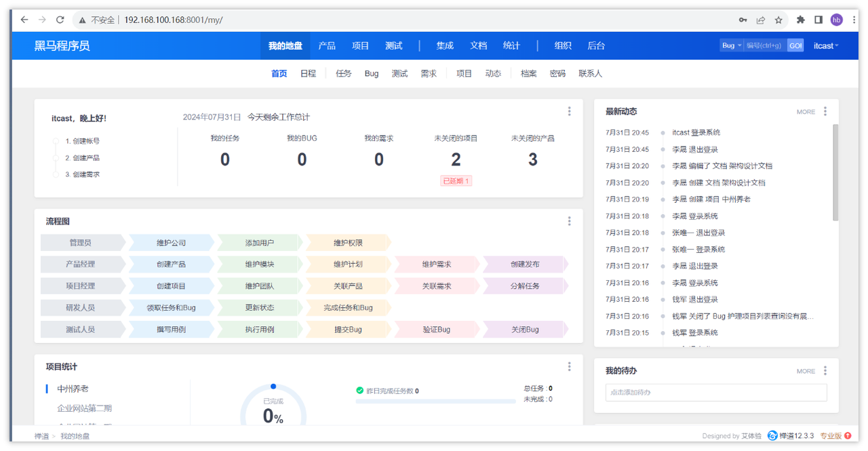Click the 已延期 1 badge under unclosed projects
The width and height of the screenshot is (868, 451).
pyautogui.click(x=456, y=181)
